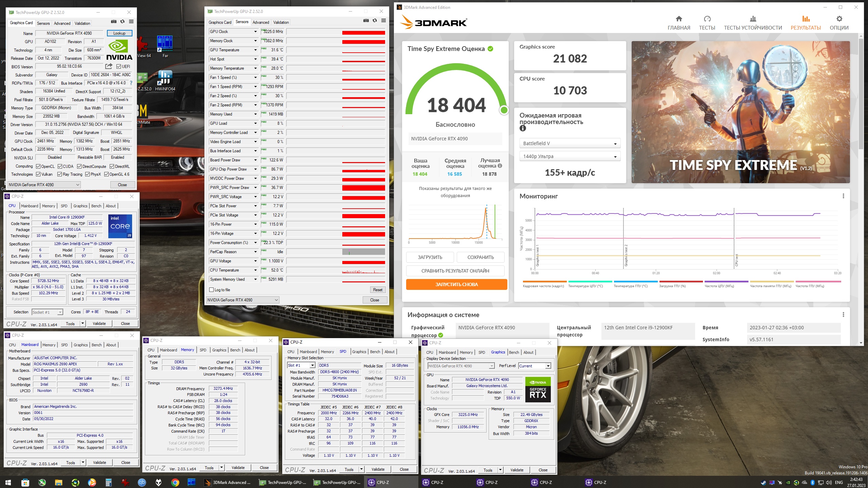Click Reset in the GPU-Z Sensors window
The width and height of the screenshot is (868, 488).
pos(378,290)
